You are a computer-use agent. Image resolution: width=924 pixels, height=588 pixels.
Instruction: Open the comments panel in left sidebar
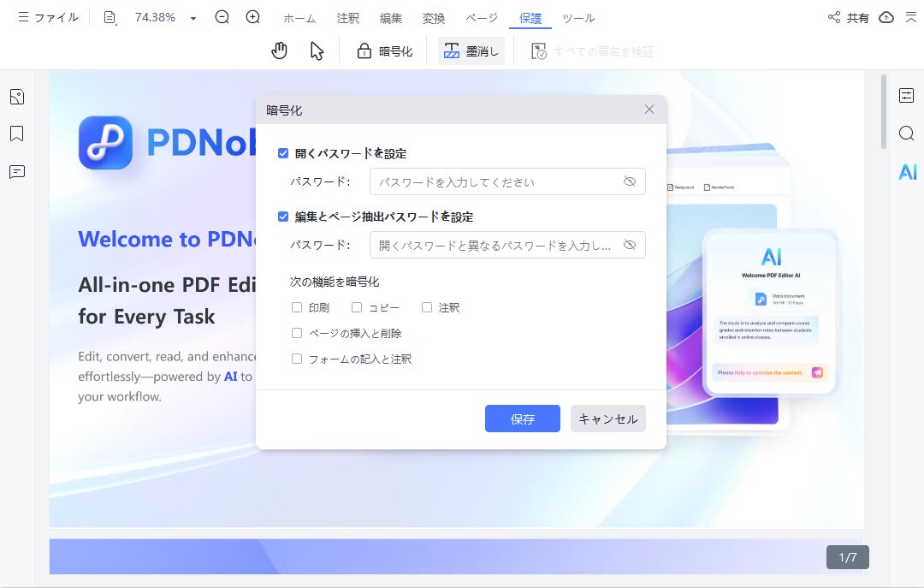point(17,172)
